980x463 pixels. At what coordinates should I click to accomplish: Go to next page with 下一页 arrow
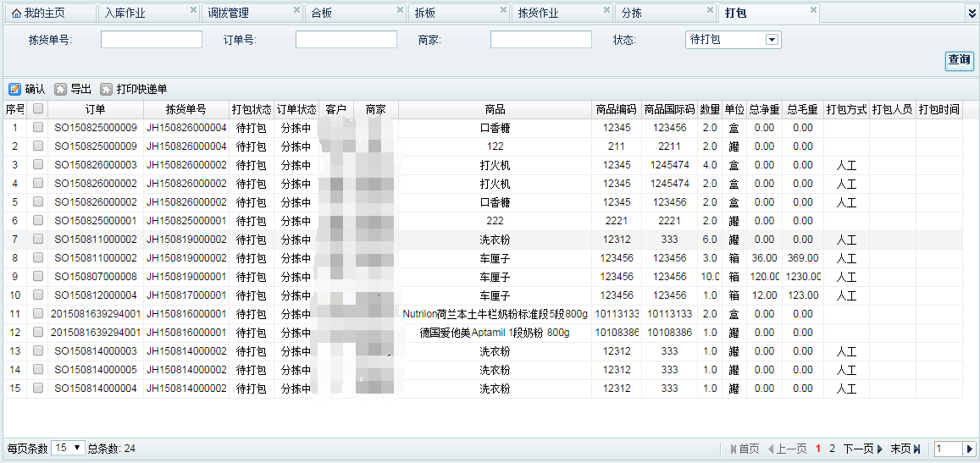pos(879,449)
